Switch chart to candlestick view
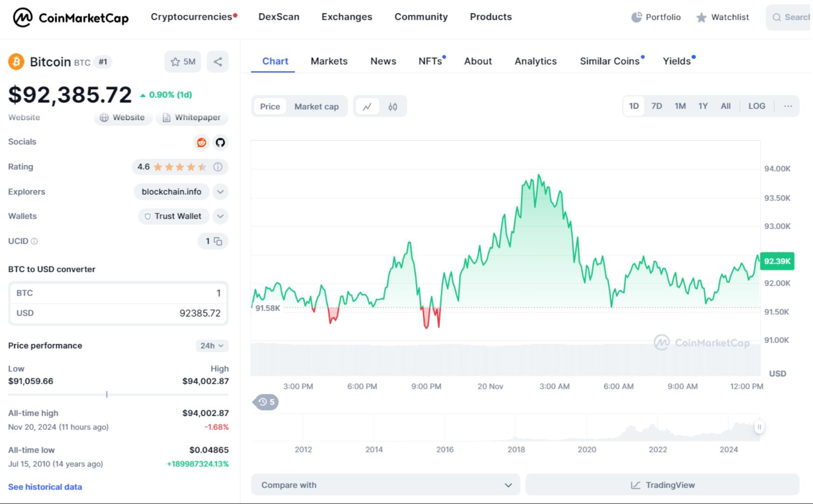 393,106
